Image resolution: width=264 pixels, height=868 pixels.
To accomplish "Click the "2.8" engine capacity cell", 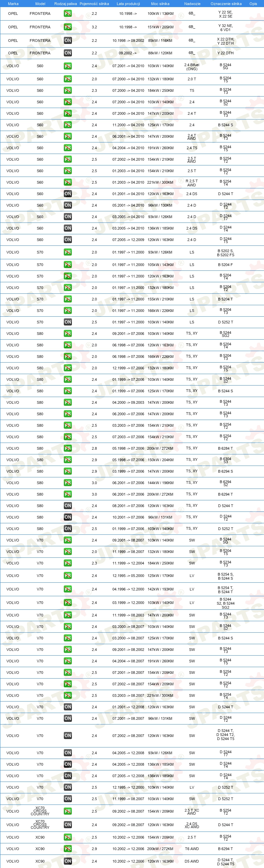I will [94, 448].
